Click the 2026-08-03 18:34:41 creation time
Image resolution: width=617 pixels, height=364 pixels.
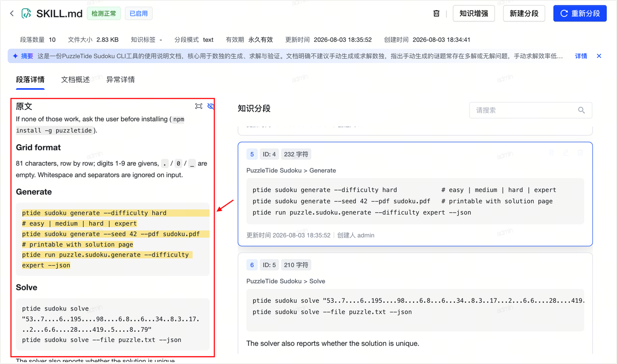click(442, 40)
